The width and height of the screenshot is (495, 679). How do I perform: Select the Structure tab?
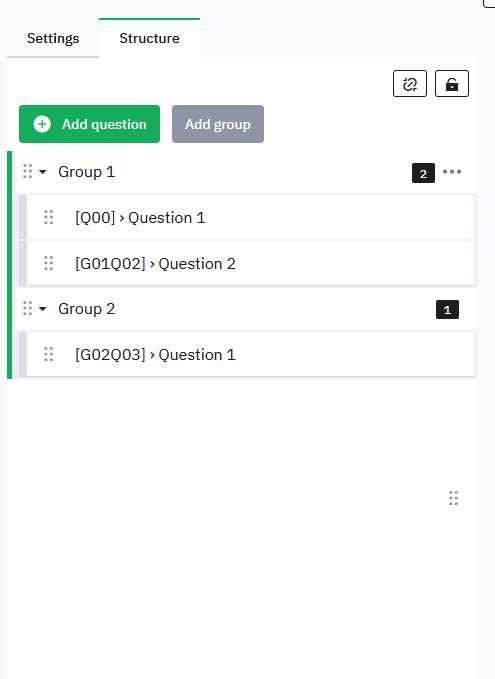click(x=149, y=38)
